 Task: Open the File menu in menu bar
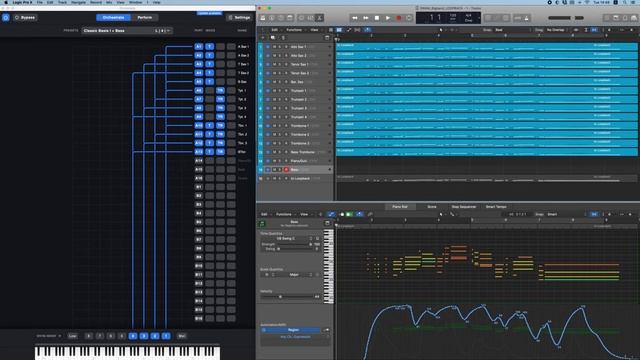[40, 2]
